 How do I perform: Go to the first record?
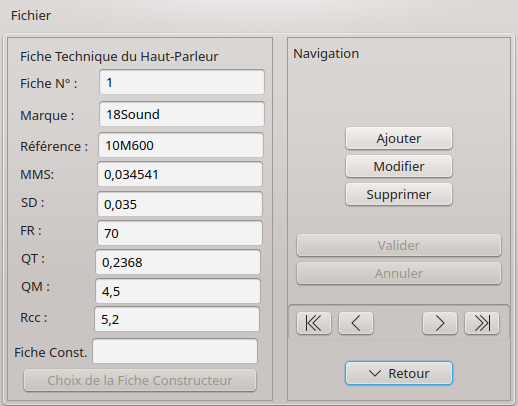(314, 323)
